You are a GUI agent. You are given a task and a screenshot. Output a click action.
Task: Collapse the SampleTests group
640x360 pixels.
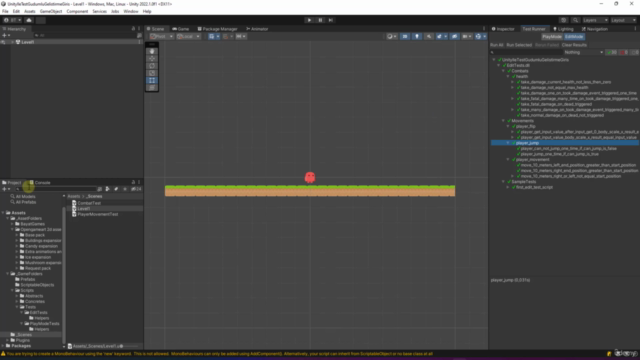point(503,182)
